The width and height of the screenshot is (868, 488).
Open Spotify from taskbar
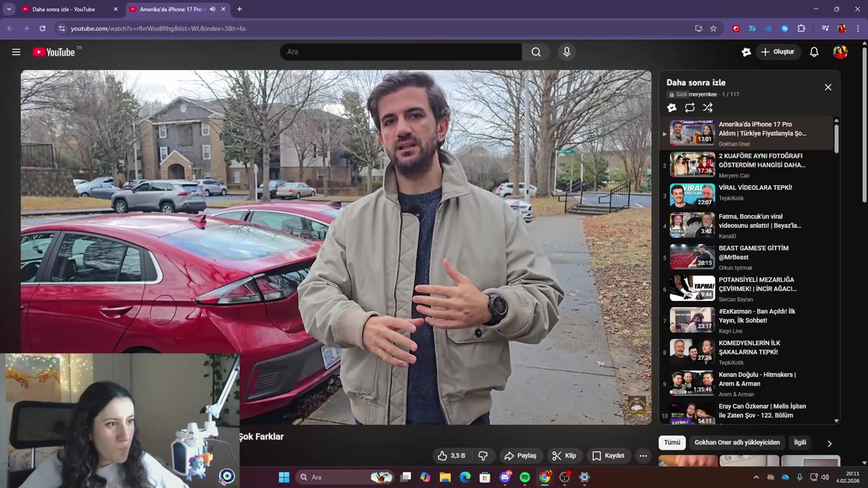(525, 477)
